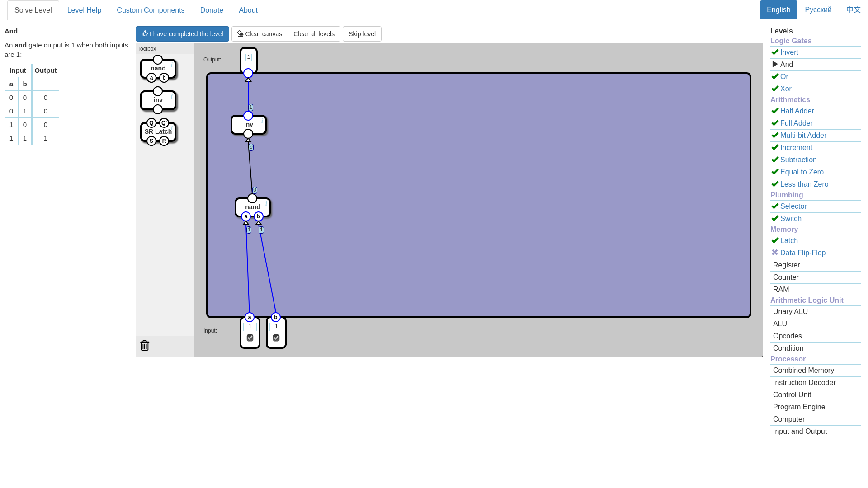Image resolution: width=868 pixels, height=488 pixels.
Task: Select the inv component in toolbox
Action: point(158,100)
